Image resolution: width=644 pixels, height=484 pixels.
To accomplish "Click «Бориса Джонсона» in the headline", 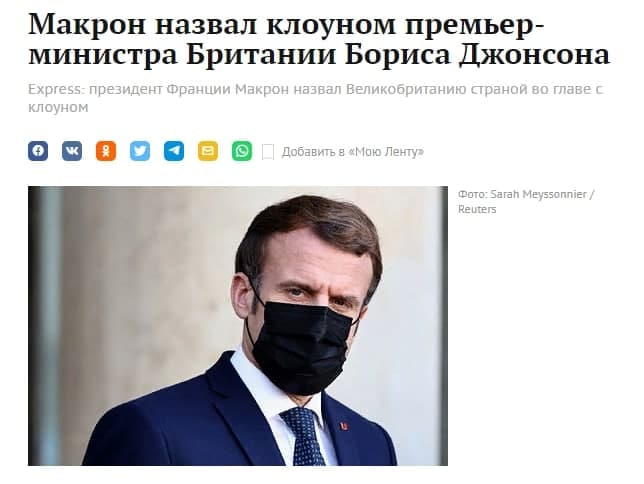I will coord(477,55).
